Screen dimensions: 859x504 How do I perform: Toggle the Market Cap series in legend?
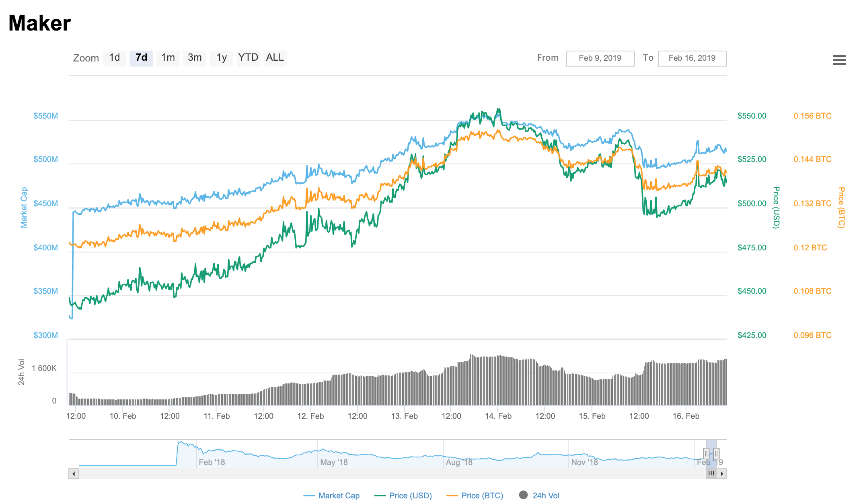(331, 496)
